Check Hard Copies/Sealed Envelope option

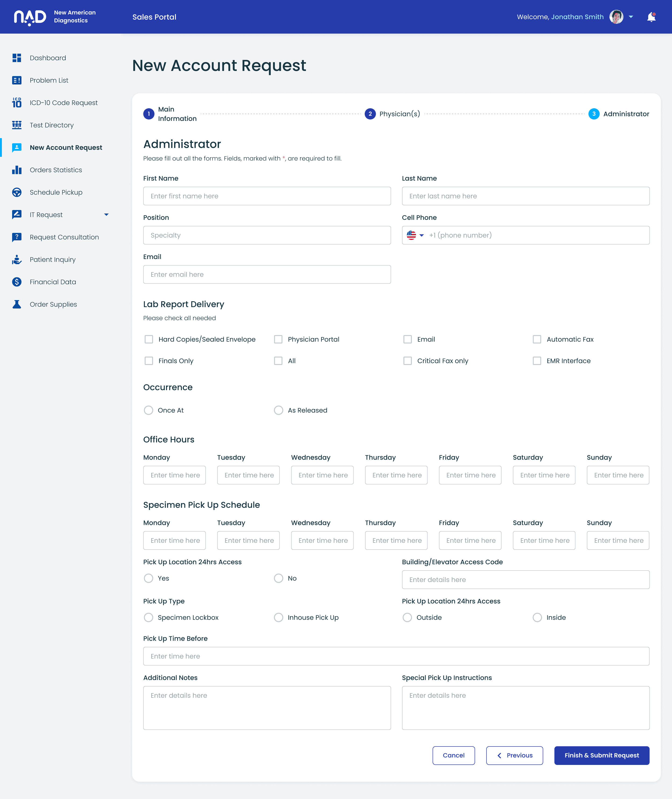point(149,340)
